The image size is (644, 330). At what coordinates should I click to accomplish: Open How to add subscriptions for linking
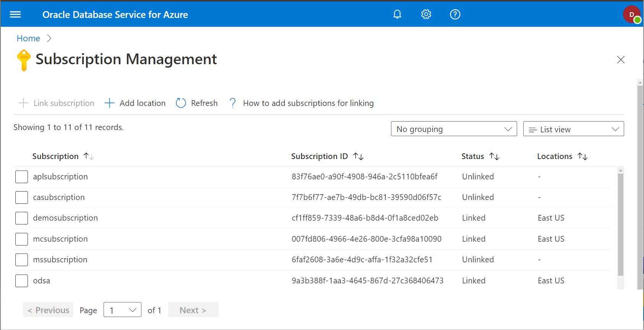[308, 103]
